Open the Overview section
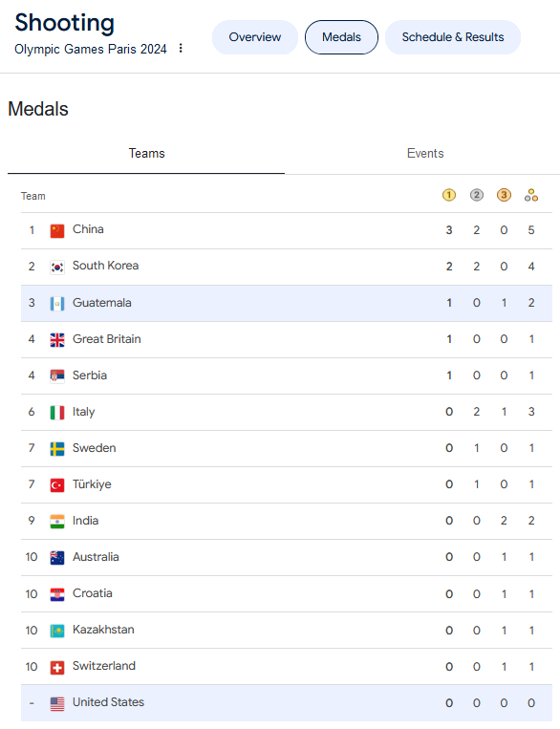 pyautogui.click(x=255, y=37)
